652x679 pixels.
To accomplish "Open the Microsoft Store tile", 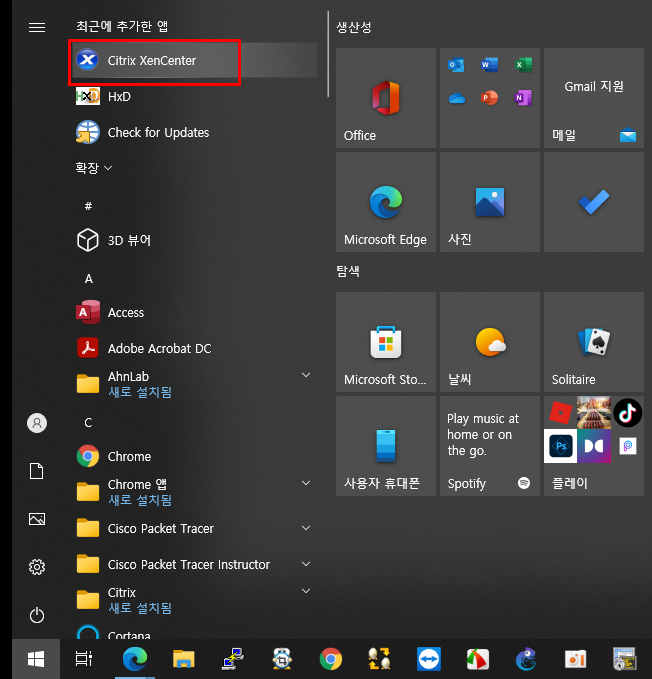I will 386,342.
